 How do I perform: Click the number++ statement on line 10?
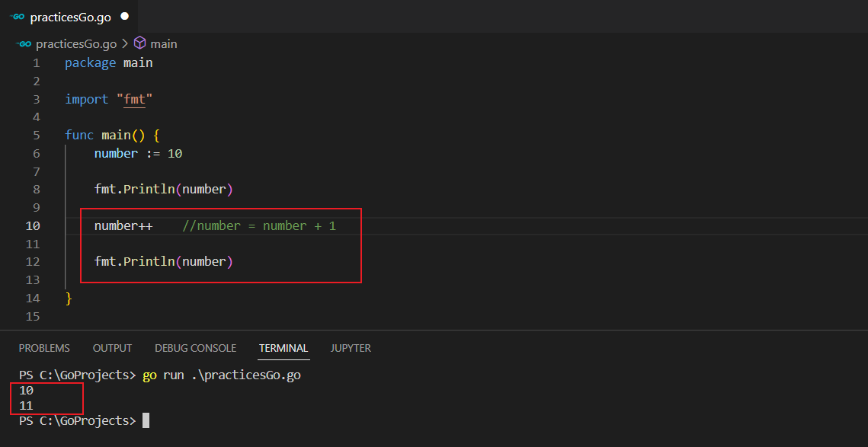click(x=123, y=226)
